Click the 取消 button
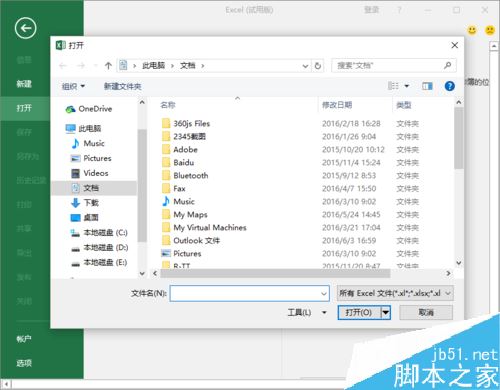Viewport: 500px width, 390px height. click(x=426, y=313)
